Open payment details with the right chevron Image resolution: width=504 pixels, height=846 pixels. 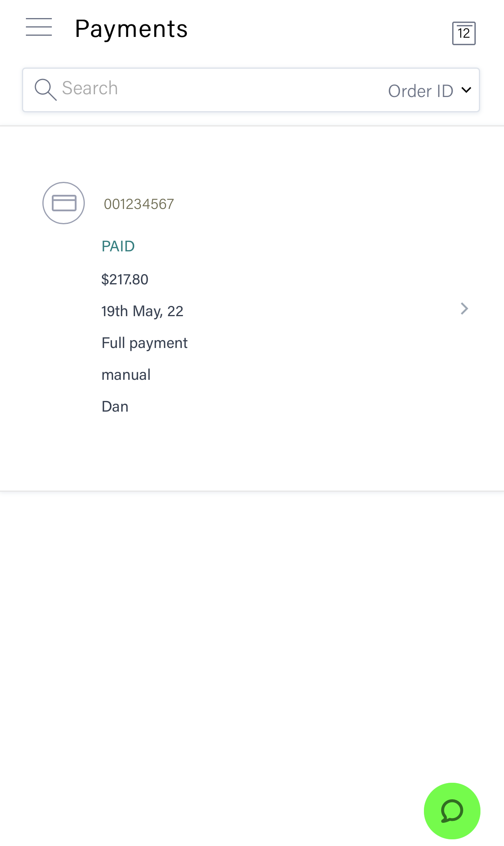[464, 309]
